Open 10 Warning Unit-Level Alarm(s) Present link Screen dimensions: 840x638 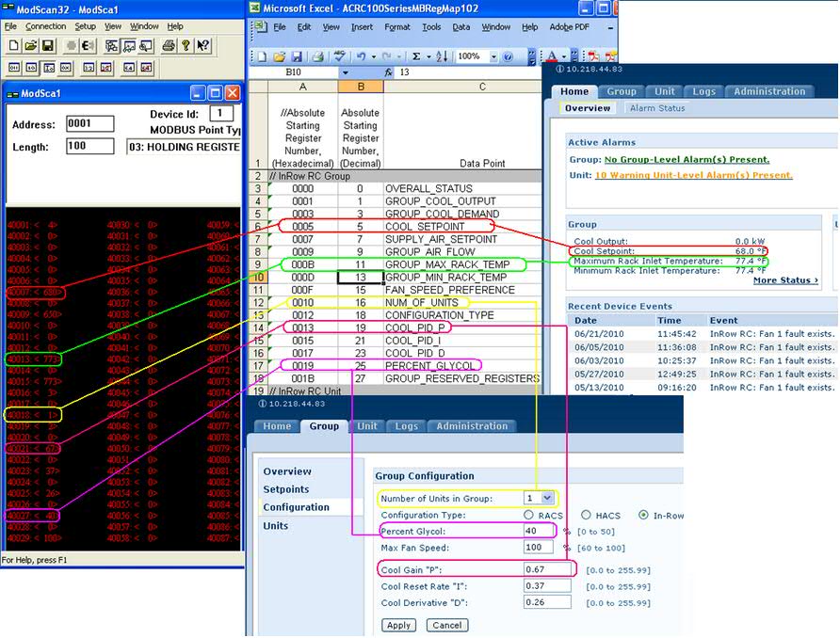[694, 175]
